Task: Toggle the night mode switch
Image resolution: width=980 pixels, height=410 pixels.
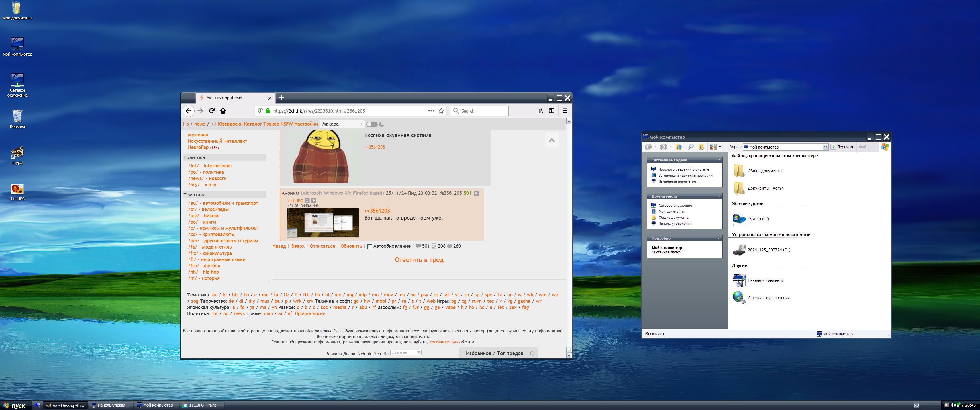Action: [372, 124]
